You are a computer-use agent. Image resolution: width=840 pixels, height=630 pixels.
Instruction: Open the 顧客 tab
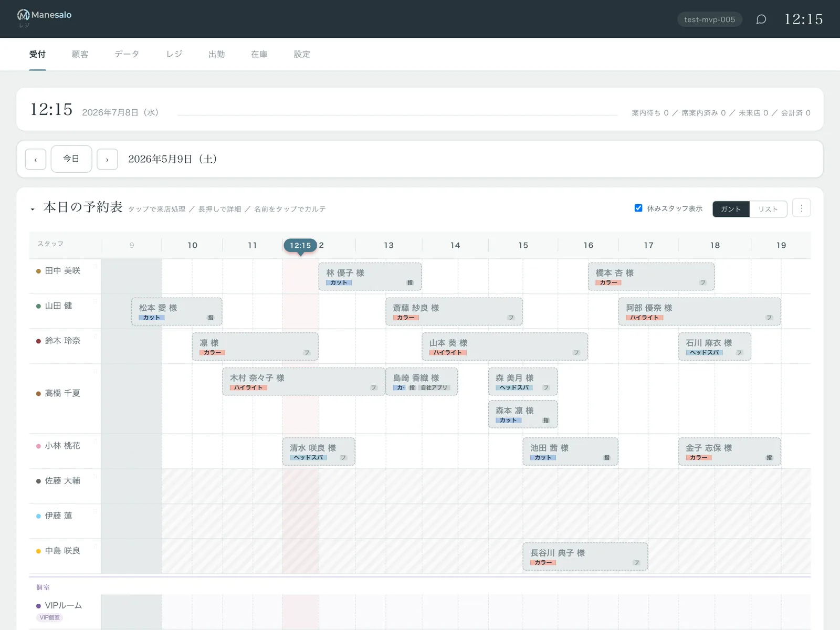point(80,54)
